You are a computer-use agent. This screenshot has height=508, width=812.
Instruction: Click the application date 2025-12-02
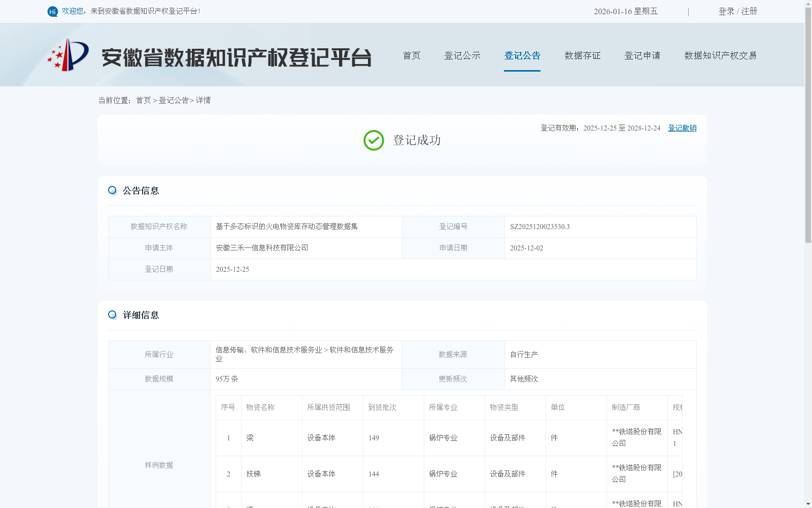526,248
